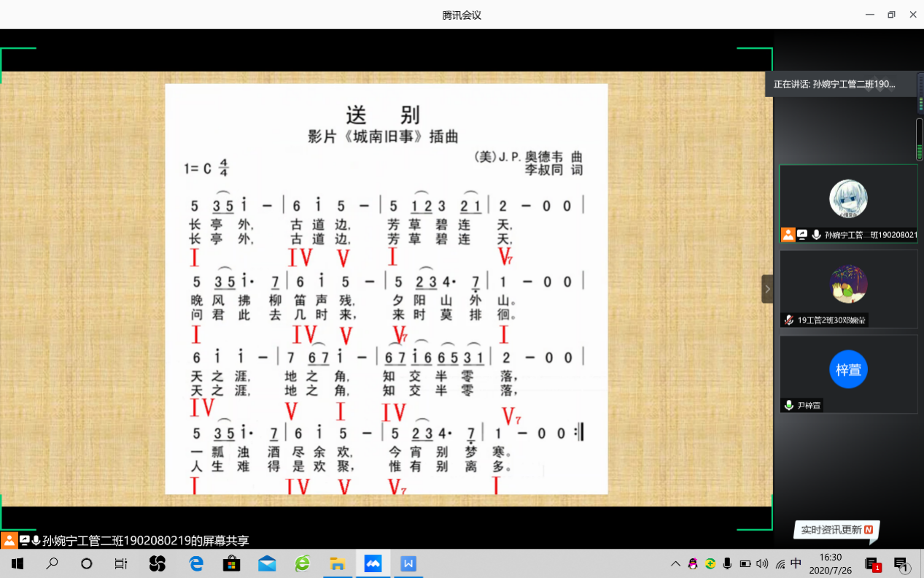
Task: Launch Microsoft Word from the taskbar
Action: click(x=408, y=563)
